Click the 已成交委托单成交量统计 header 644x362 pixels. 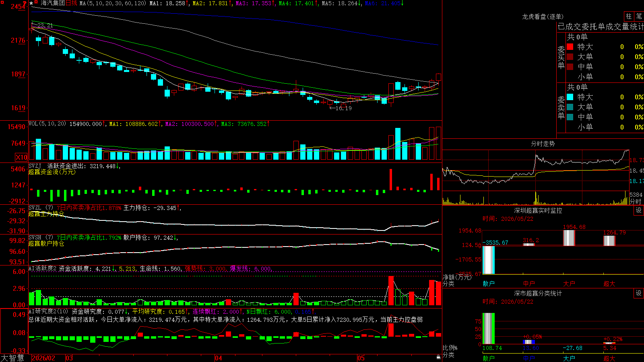tap(601, 27)
